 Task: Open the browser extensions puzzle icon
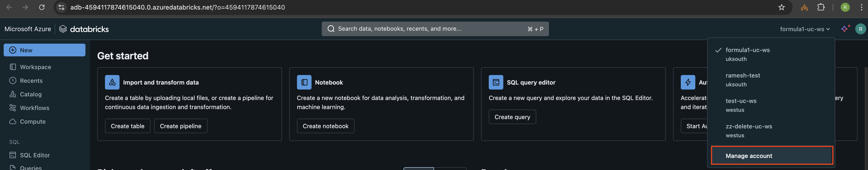pyautogui.click(x=821, y=7)
